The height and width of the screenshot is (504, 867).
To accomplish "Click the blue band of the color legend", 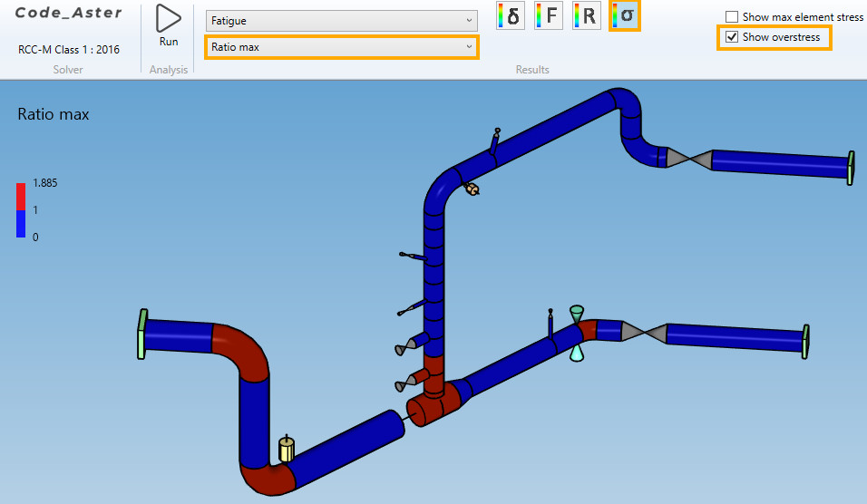I will (x=21, y=223).
